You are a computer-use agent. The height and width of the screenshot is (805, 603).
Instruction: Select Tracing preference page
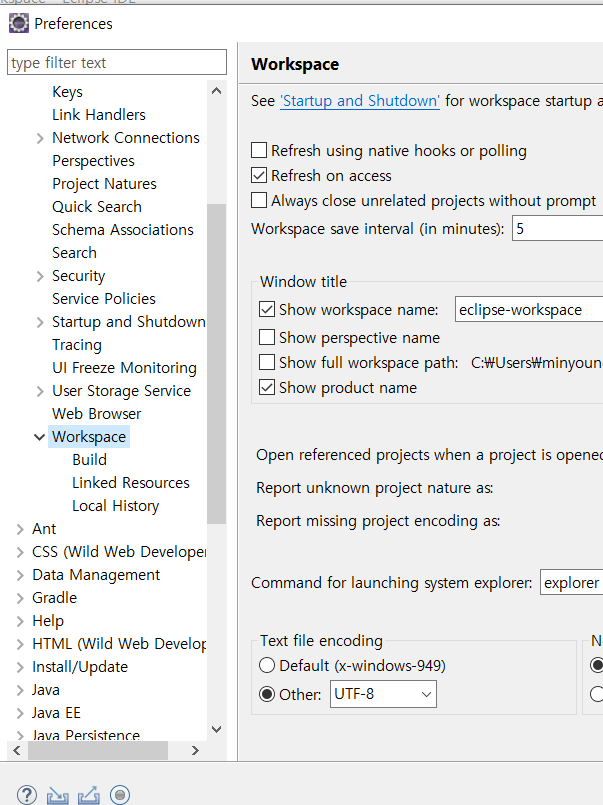pos(77,344)
